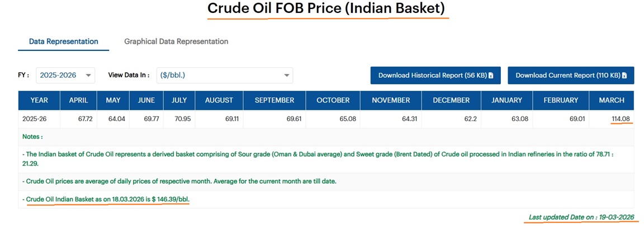This screenshot has height=228, width=644.
Task: Click the APRIL column header
Action: click(x=79, y=100)
